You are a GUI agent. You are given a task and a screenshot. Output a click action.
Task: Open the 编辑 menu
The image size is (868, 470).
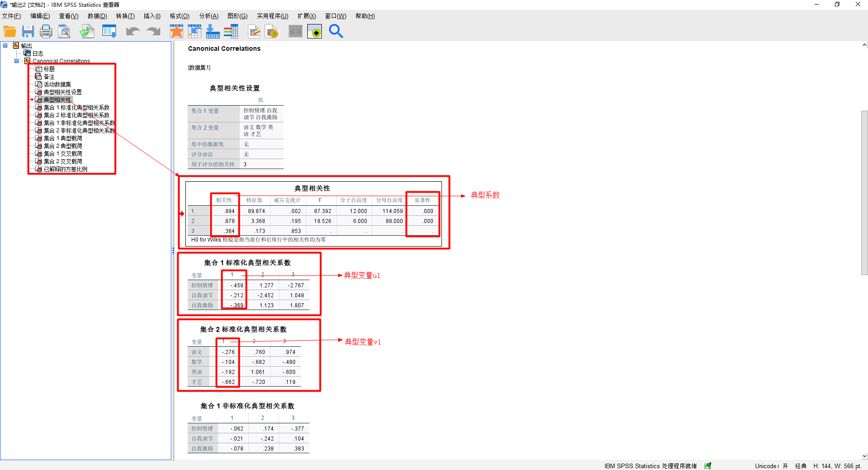tap(40, 16)
